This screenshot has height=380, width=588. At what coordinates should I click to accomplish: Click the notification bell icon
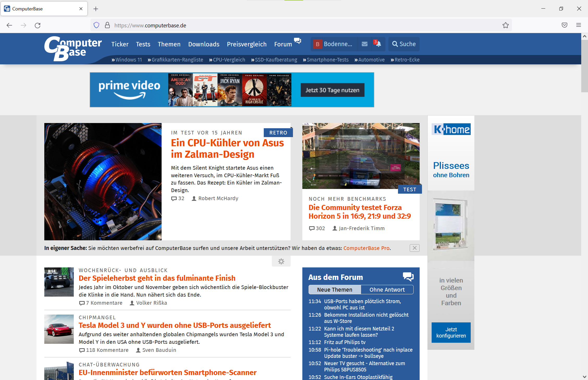(x=378, y=44)
